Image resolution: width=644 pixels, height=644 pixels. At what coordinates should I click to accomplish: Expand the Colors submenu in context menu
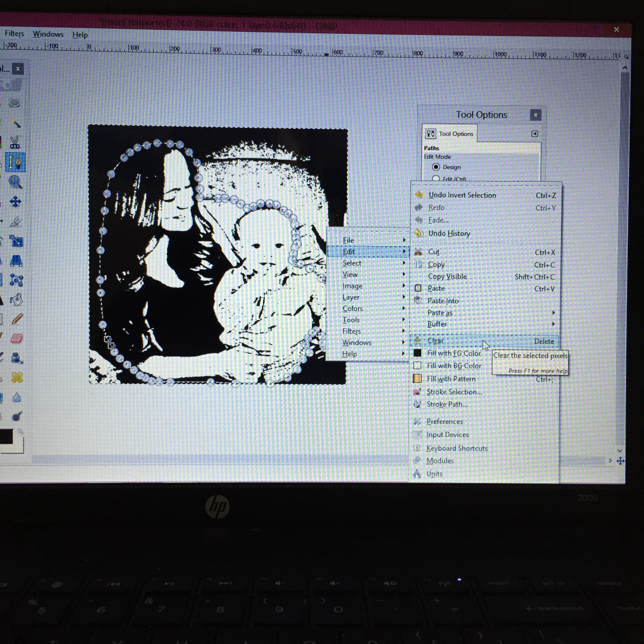pos(368,308)
